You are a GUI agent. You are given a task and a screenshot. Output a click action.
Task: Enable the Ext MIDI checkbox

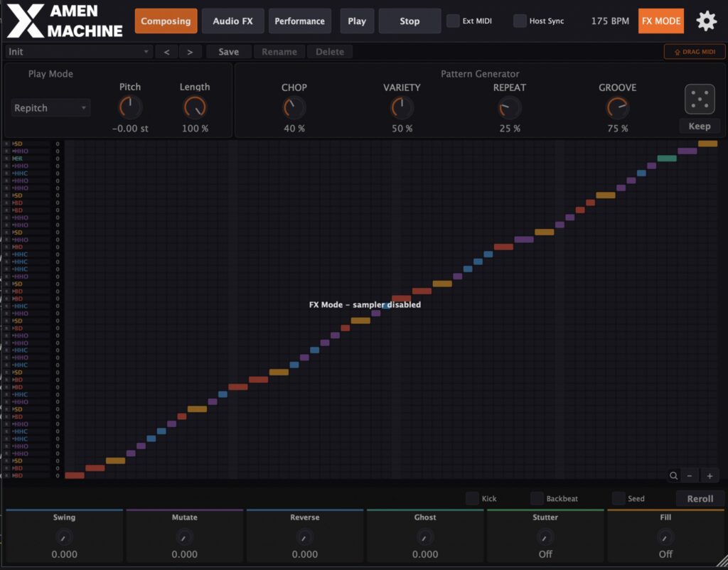[453, 21]
